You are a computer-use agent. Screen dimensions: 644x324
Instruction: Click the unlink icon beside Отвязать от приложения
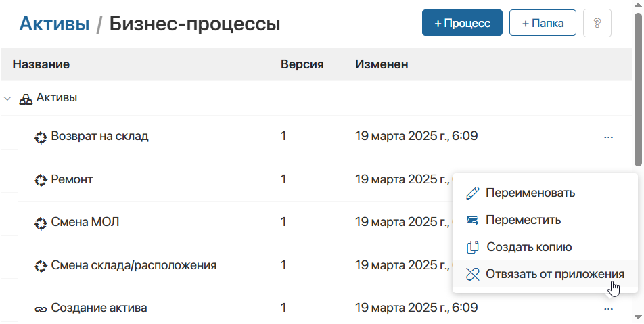tap(473, 275)
